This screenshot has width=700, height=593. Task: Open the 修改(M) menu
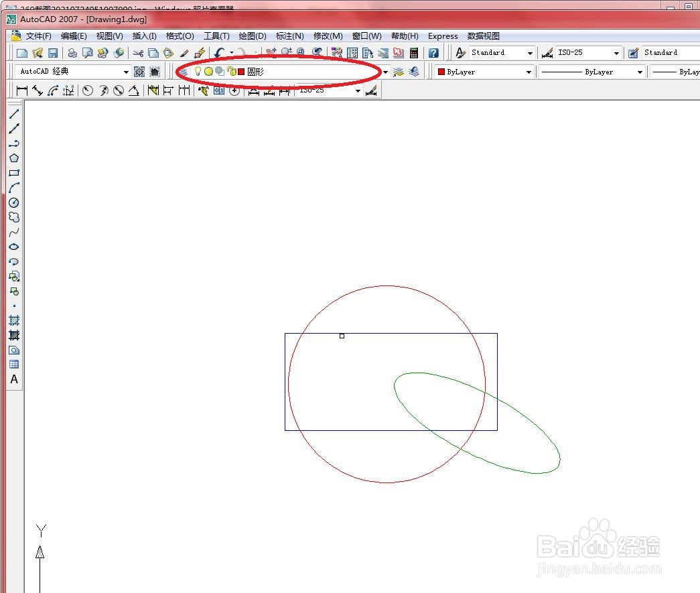pos(328,36)
